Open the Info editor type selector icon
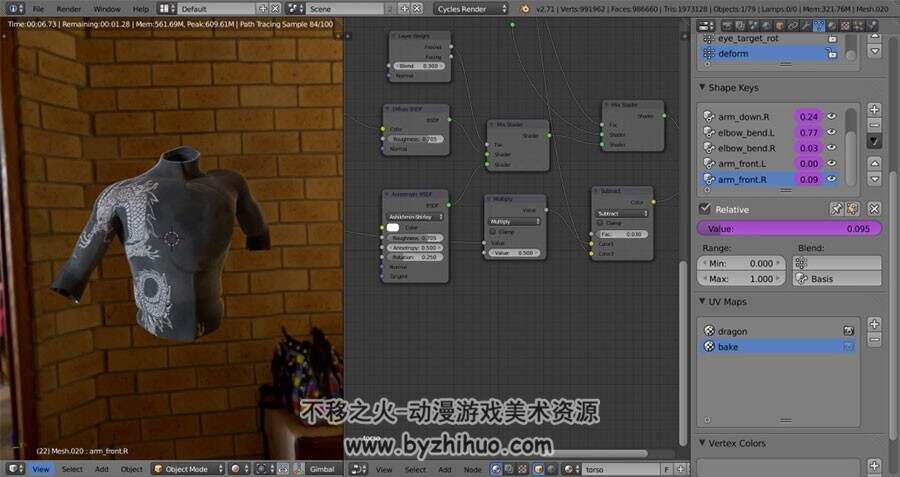Viewport: 900px width, 477px height. pyautogui.click(x=14, y=9)
